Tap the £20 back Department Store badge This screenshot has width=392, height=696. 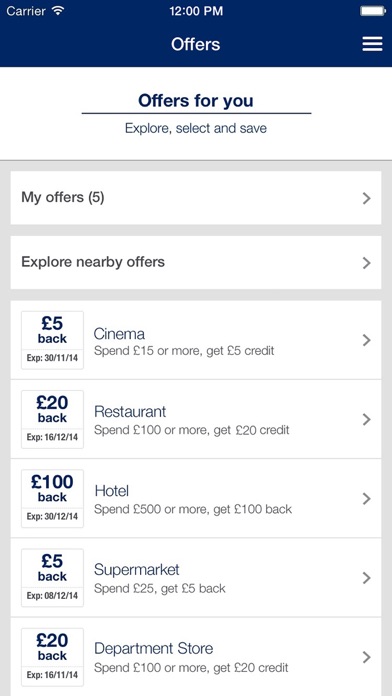[52, 657]
